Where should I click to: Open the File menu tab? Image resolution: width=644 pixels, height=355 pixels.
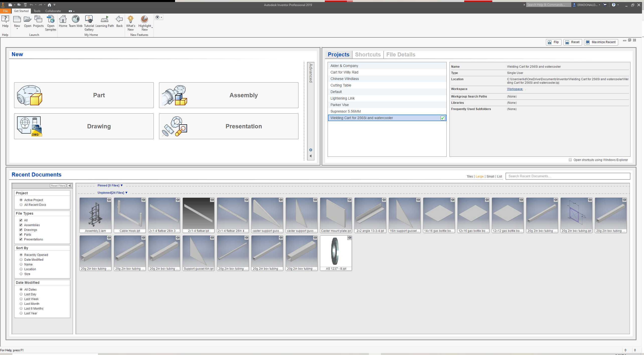coord(5,11)
